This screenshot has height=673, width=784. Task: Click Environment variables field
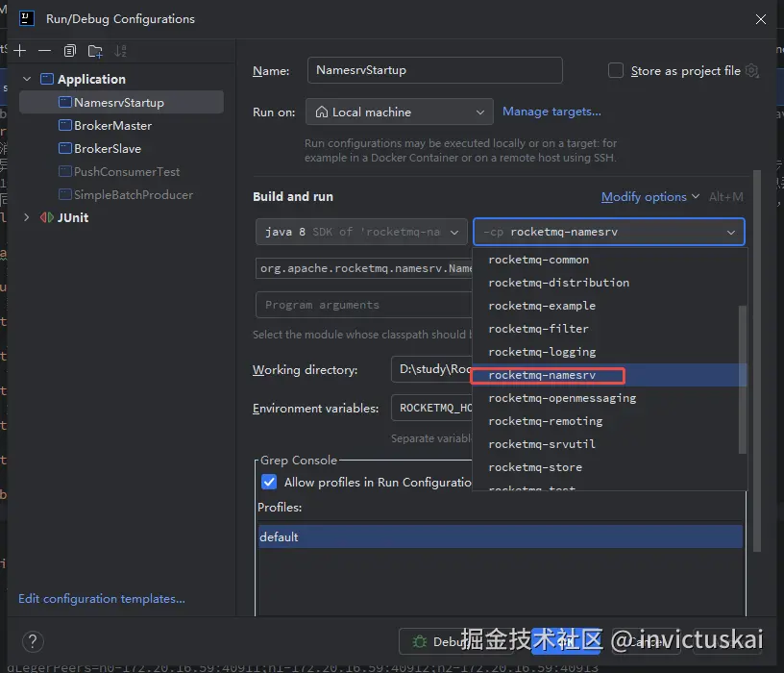coord(431,408)
